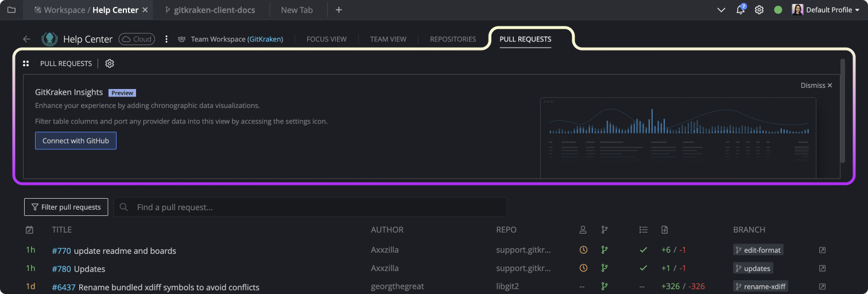Click the four-dot drag handle icon
Image resolution: width=868 pixels, height=294 pixels.
coord(26,63)
